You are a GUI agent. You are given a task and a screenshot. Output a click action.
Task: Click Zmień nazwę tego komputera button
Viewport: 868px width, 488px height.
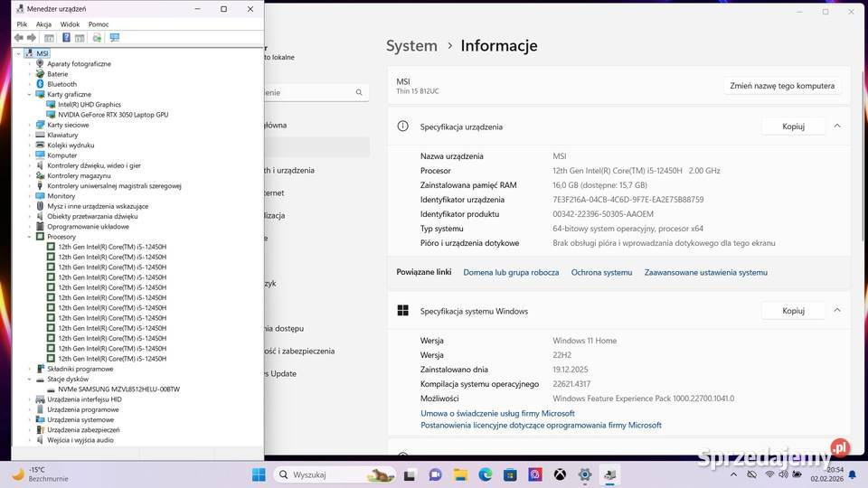[781, 86]
